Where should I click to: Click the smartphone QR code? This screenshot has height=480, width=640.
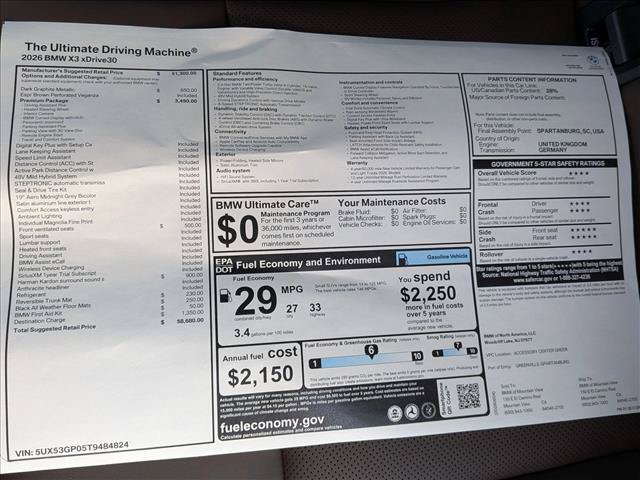(x=468, y=396)
